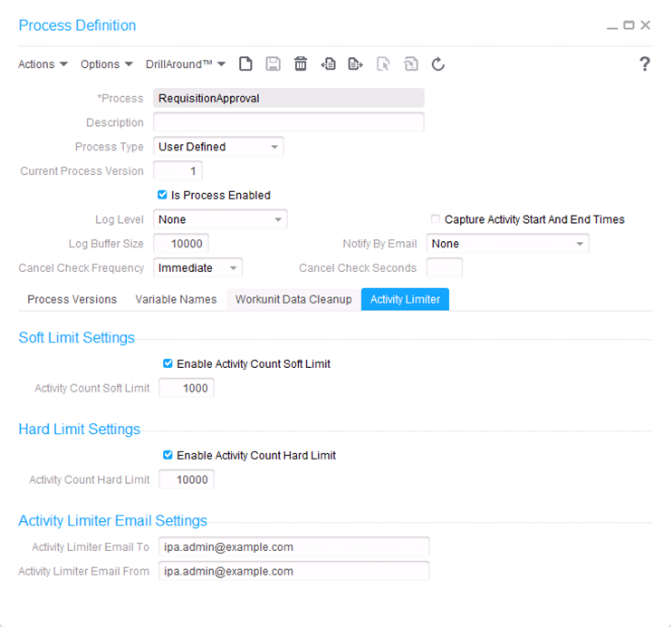Click the Delete trash can icon
672x628 pixels.
301,64
